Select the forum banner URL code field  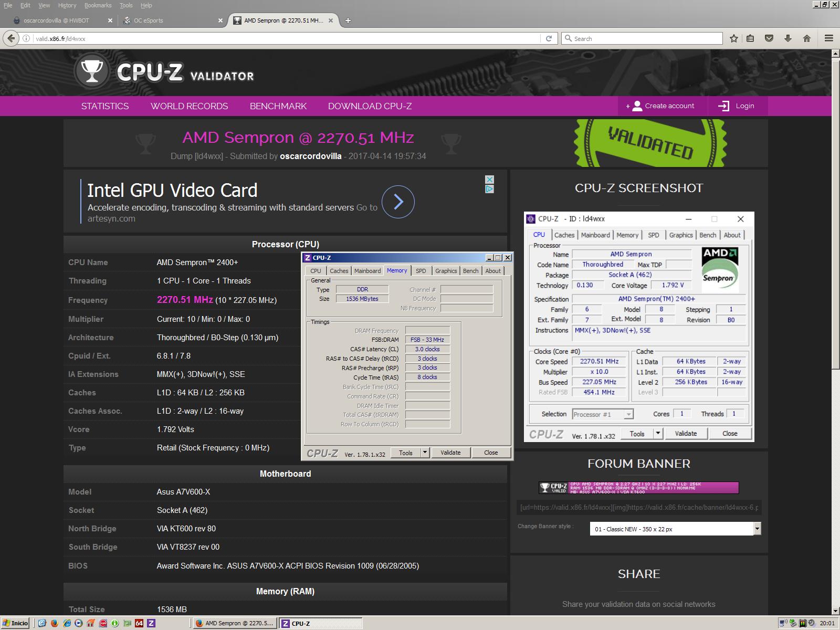point(638,508)
